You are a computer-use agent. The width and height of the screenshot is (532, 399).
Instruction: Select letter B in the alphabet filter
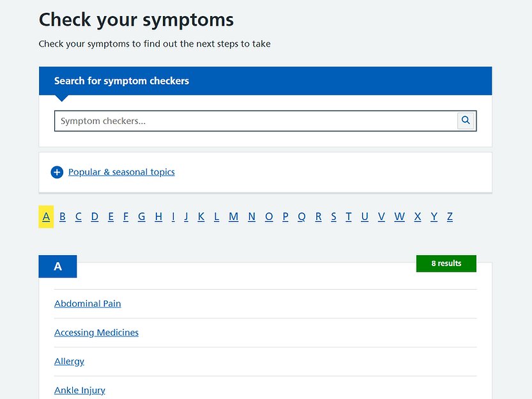pyautogui.click(x=62, y=217)
